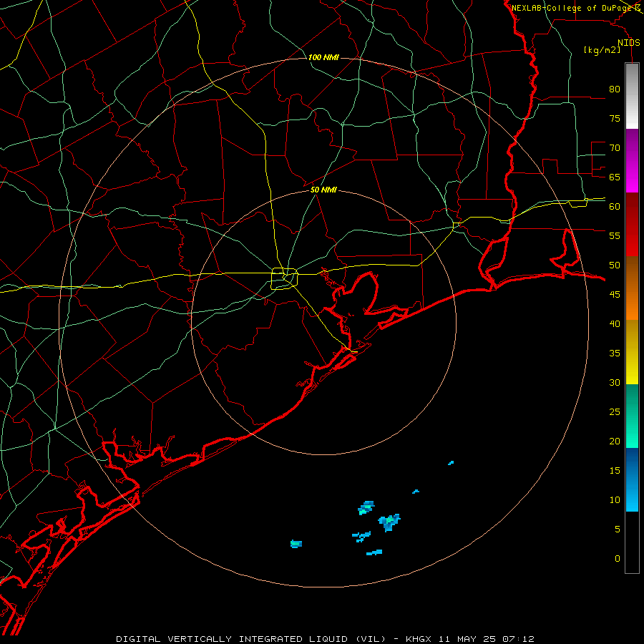The width and height of the screenshot is (644, 644).
Task: Click the isolated westernmost echo with teal core
Action: 296,544
